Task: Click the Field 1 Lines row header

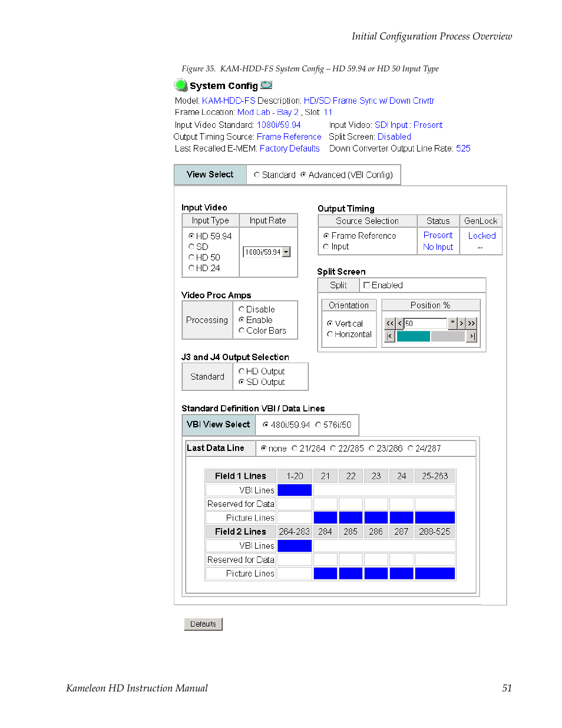Action: (x=240, y=476)
